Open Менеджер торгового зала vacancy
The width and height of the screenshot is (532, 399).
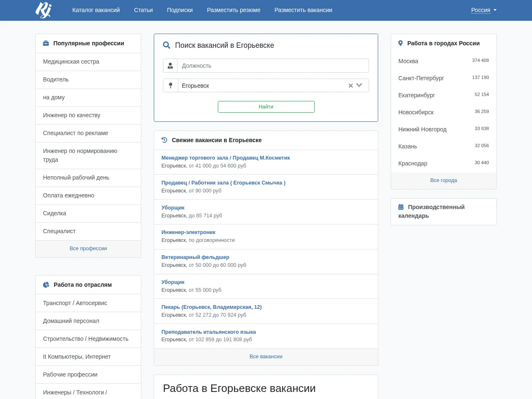[x=226, y=158]
